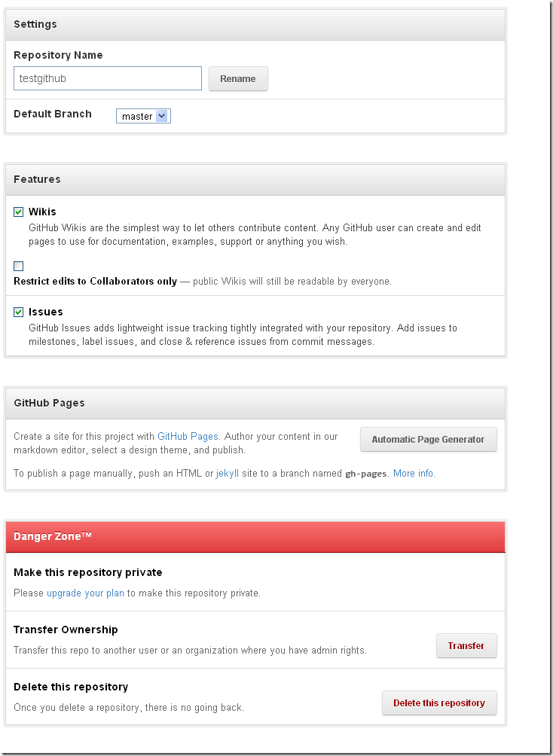Click the Repository Name label
The height and width of the screenshot is (756, 553).
tap(58, 55)
